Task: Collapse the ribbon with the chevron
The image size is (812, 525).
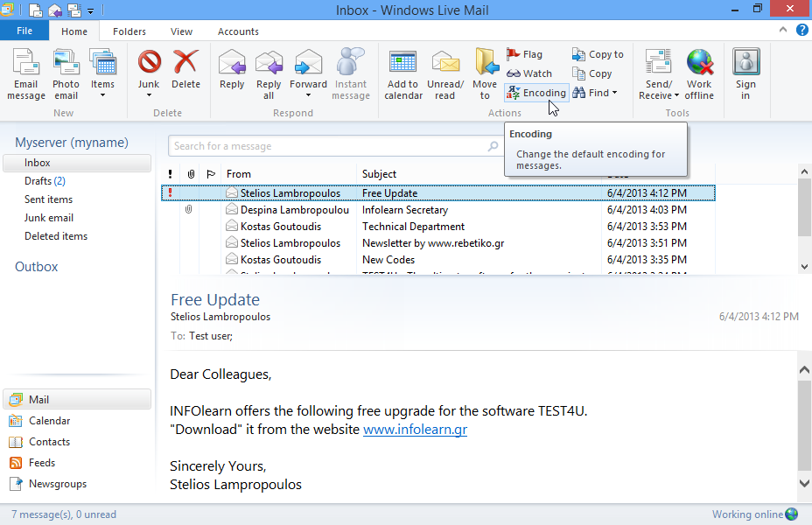Action: (782, 30)
